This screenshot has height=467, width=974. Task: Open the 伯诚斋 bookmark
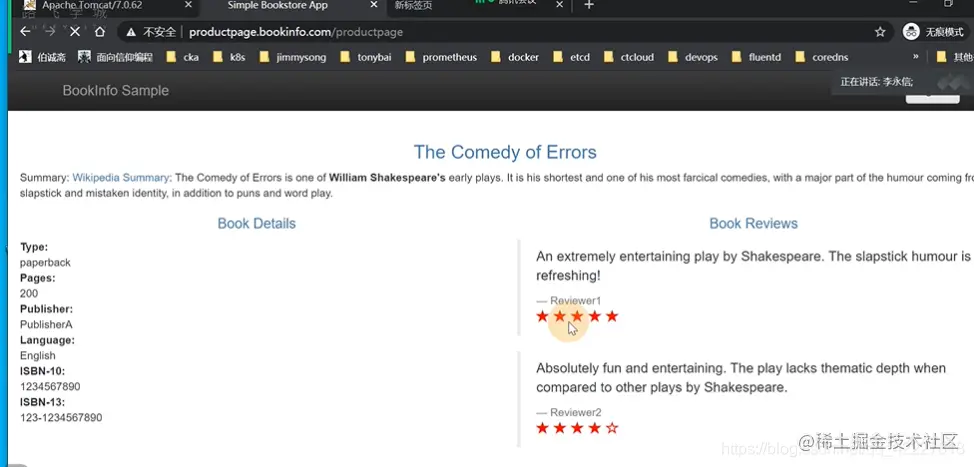click(x=43, y=57)
